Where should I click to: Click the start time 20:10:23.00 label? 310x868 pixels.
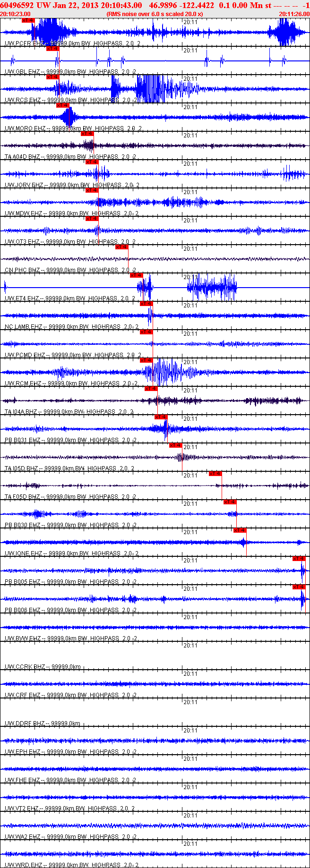click(16, 14)
